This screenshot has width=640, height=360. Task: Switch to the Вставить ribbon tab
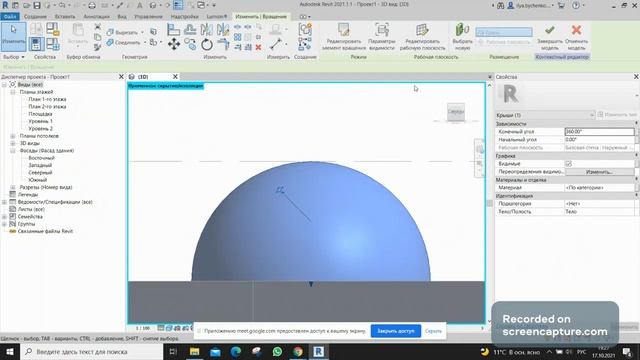coord(64,17)
